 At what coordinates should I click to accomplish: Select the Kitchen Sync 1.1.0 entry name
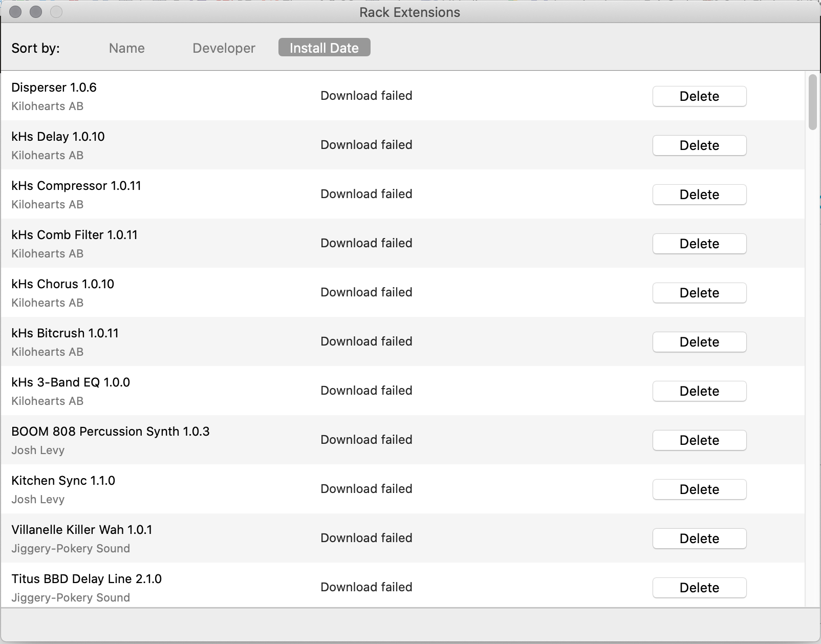[x=63, y=481]
